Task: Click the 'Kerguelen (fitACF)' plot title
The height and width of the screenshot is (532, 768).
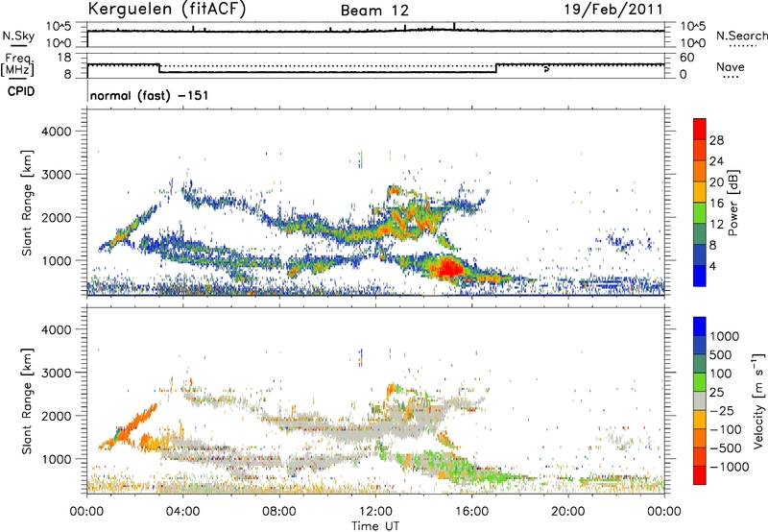Action: click(166, 9)
